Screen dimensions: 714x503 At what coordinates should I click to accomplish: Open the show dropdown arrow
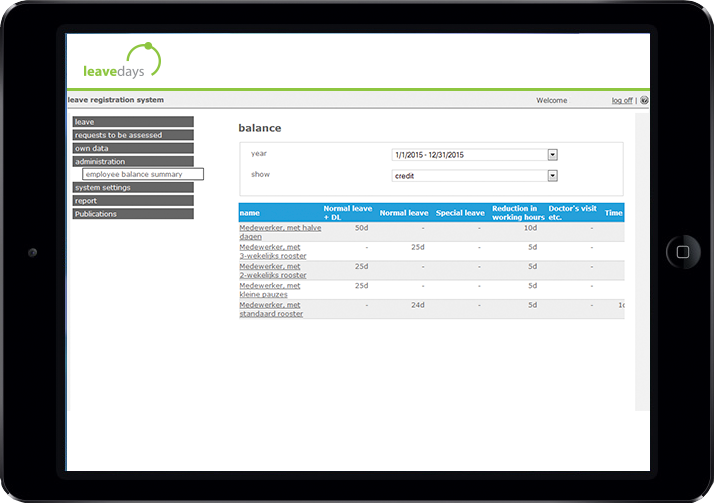pos(552,176)
